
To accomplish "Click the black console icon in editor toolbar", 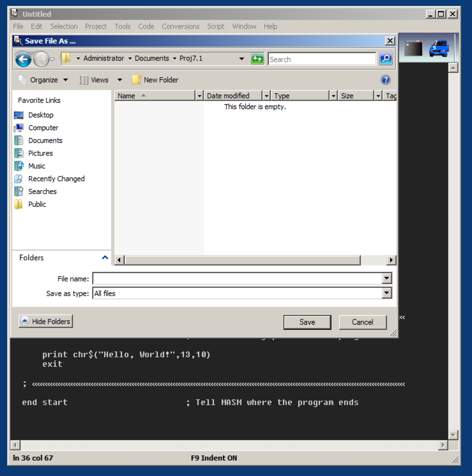I will tap(413, 48).
